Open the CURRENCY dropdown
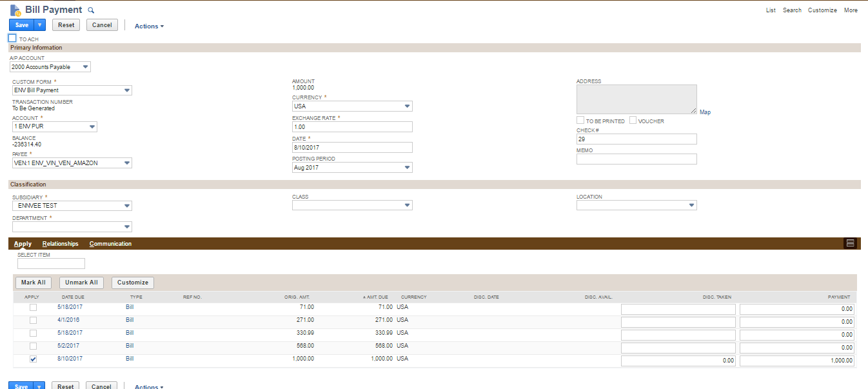The image size is (868, 389). [x=408, y=106]
